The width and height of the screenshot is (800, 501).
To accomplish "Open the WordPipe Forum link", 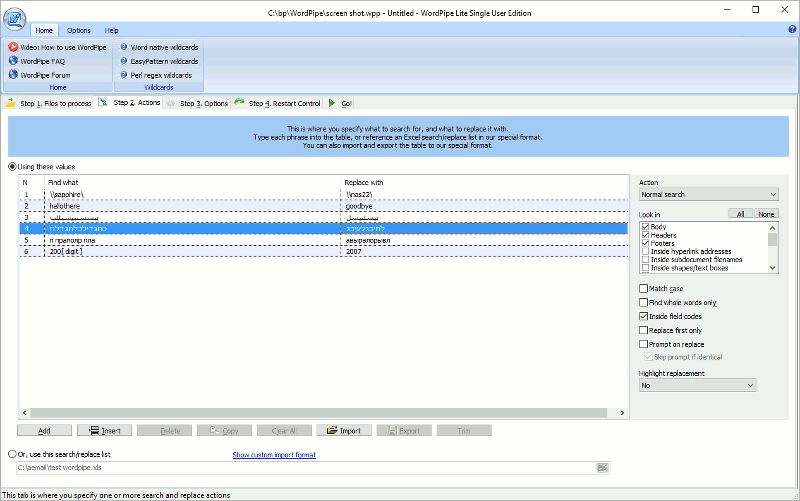I will pyautogui.click(x=45, y=74).
